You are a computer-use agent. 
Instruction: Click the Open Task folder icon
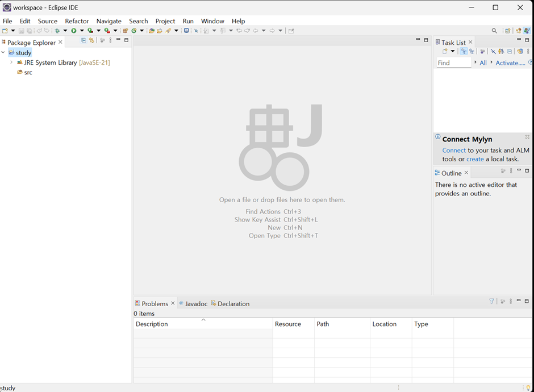tap(160, 31)
